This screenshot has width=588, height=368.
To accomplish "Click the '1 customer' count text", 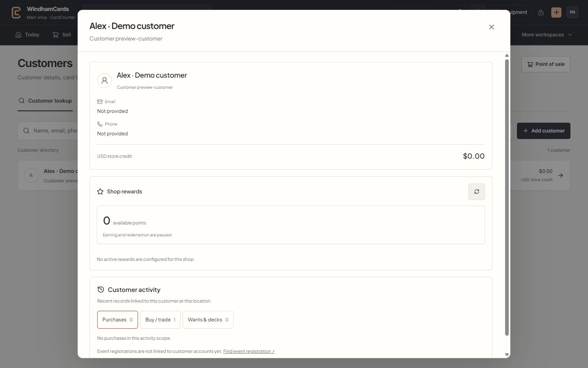I will (559, 150).
